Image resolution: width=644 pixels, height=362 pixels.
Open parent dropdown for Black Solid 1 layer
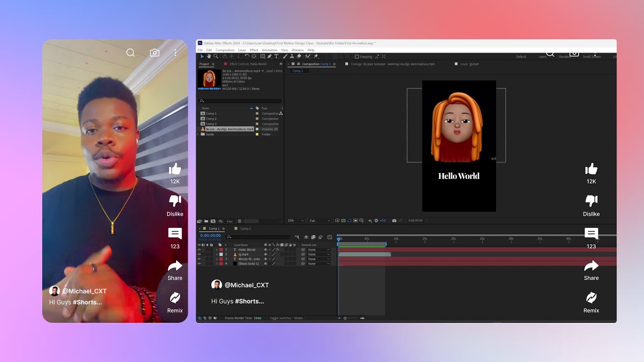click(x=319, y=263)
